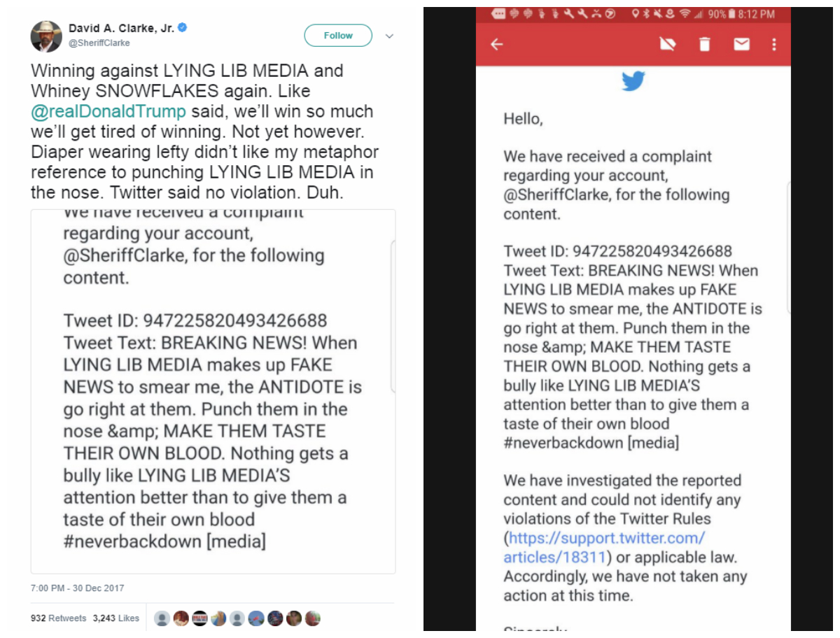This screenshot has width=840, height=638.
Task: Tap the Wi-Fi icon in the status bar
Action: pos(684,13)
